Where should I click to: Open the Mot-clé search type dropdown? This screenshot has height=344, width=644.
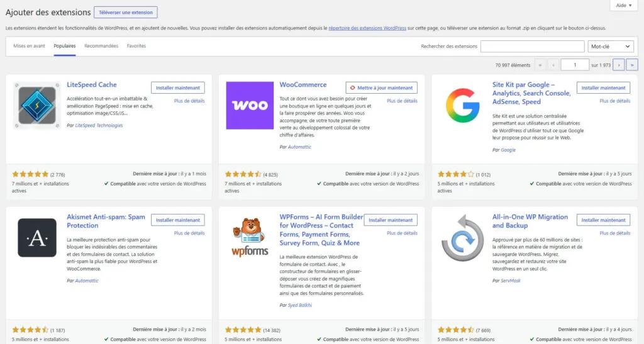click(x=611, y=47)
